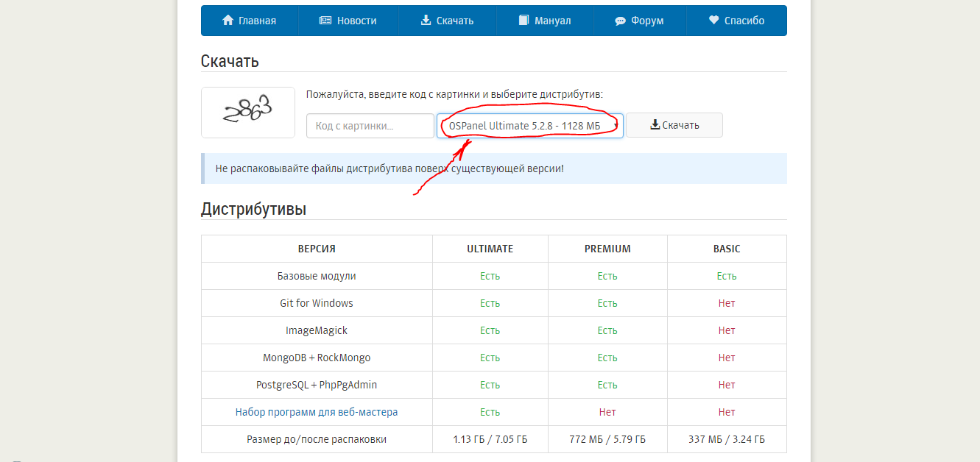Viewport: 980px width, 462px height.
Task: Click the download icon inside the gray Скачать button
Action: point(655,125)
